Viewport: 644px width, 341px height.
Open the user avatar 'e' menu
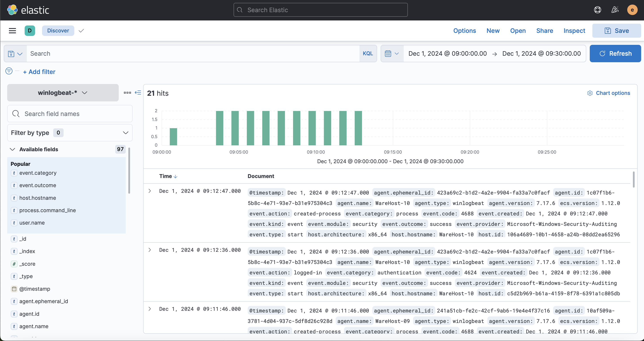tap(632, 10)
